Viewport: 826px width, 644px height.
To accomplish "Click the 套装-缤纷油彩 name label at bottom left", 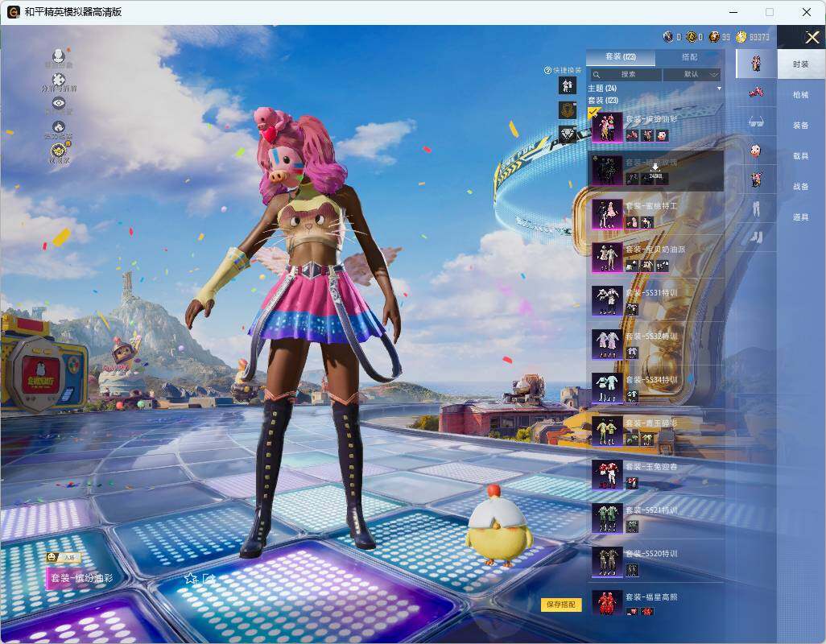I will click(81, 578).
